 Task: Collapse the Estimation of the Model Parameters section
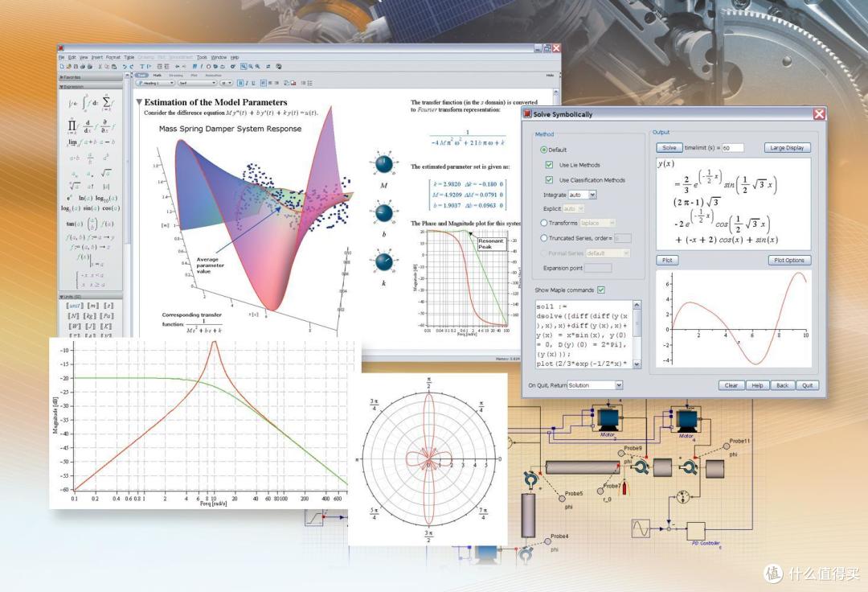(x=140, y=102)
